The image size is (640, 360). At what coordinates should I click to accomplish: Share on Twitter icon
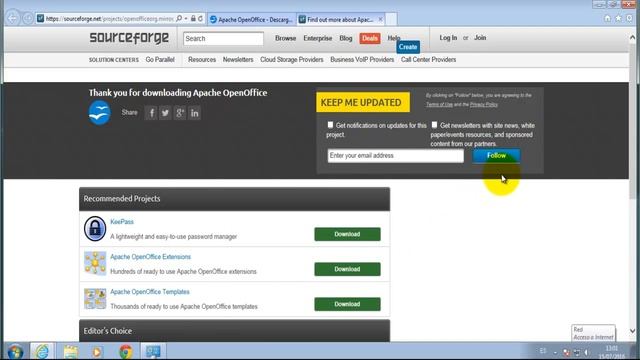coord(165,113)
